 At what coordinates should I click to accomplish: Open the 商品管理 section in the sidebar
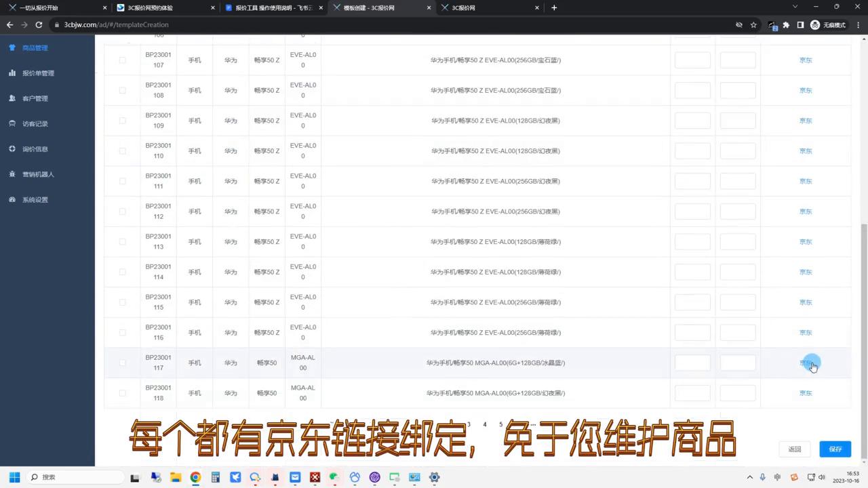coord(35,47)
